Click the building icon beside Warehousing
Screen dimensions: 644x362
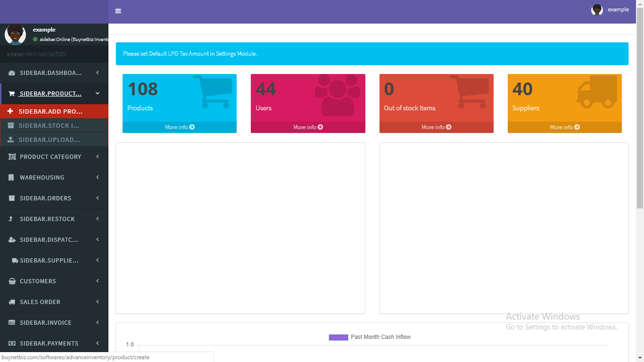[x=12, y=178]
